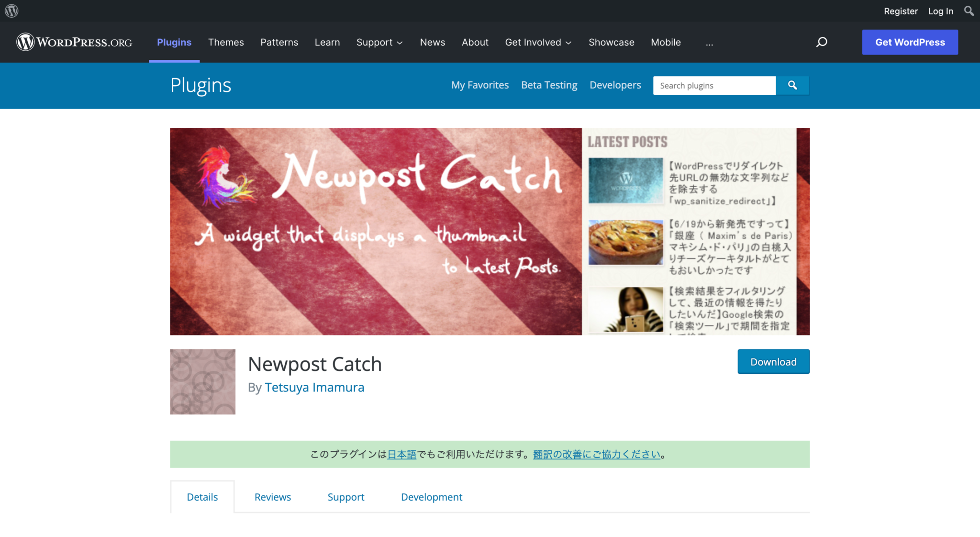
Task: Open the translation improvement link
Action: [595, 454]
